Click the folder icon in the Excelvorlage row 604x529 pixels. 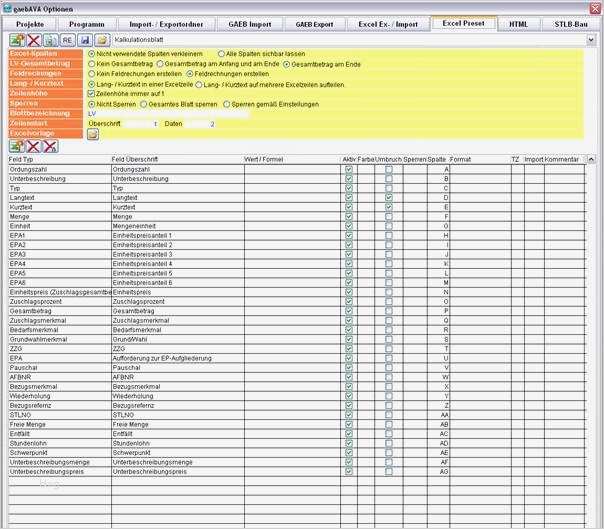pos(93,134)
